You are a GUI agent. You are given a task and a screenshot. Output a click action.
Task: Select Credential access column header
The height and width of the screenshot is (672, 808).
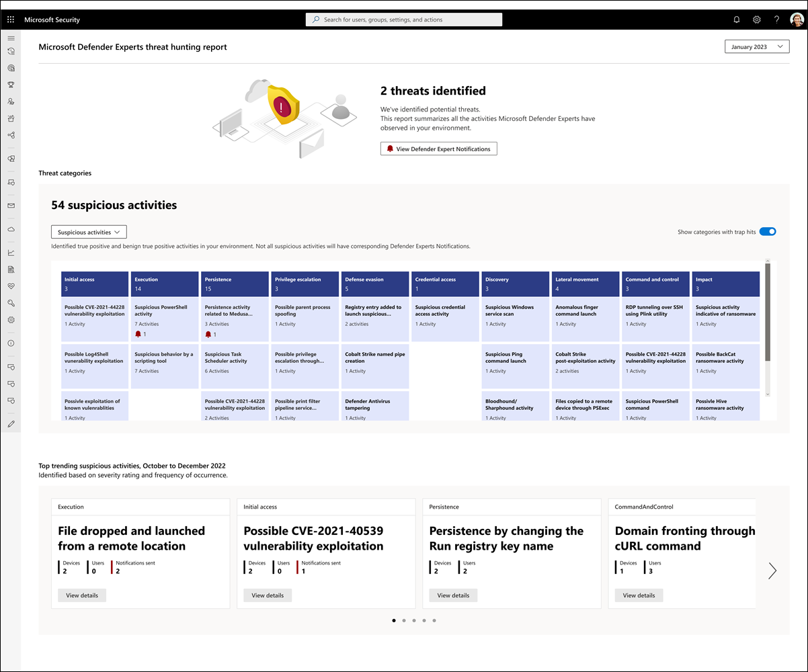[x=445, y=284]
